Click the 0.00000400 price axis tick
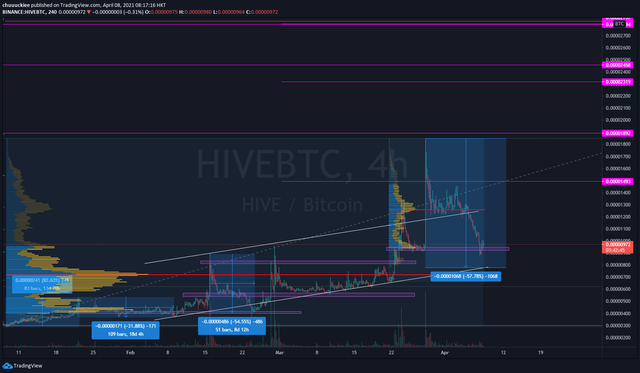This screenshot has height=373, width=640. click(618, 313)
